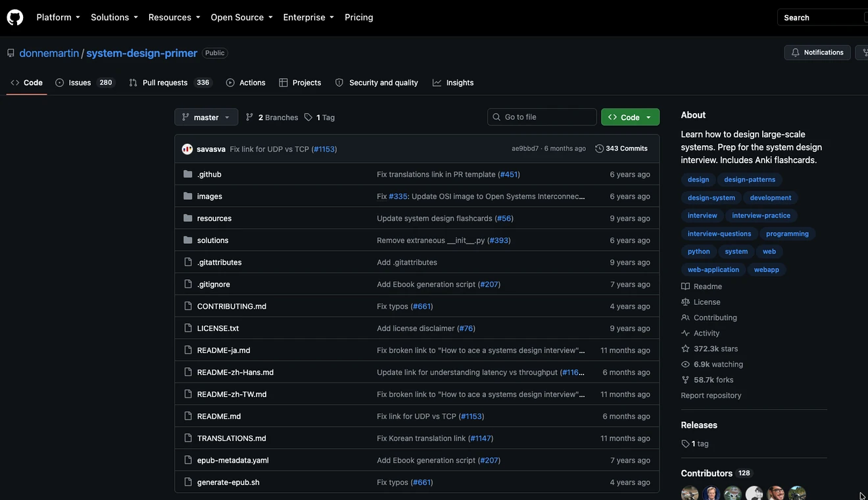The width and height of the screenshot is (868, 500).
Task: Expand the green Code dropdown button
Action: [x=630, y=117]
